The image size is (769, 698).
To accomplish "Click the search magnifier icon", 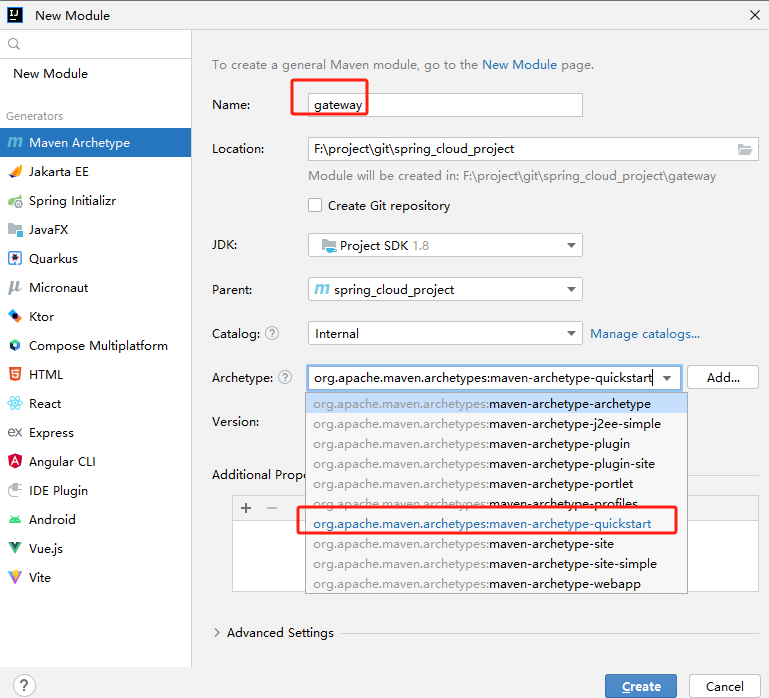I will (x=14, y=44).
